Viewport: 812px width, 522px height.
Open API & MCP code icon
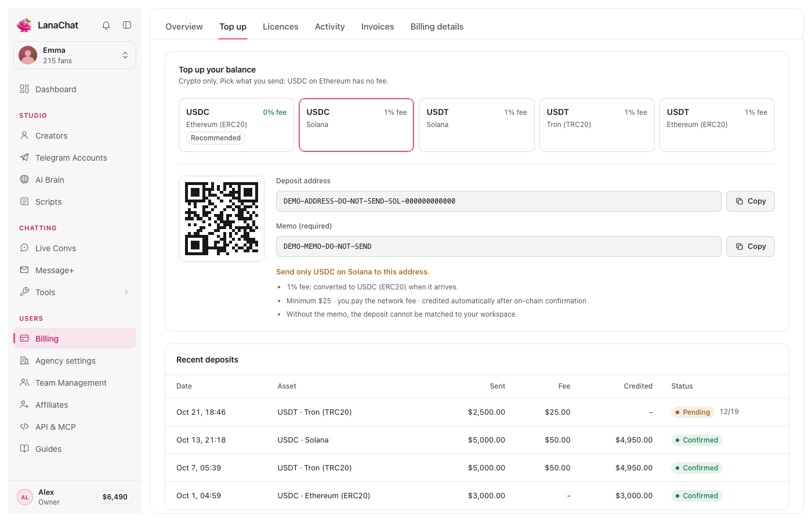pos(24,426)
